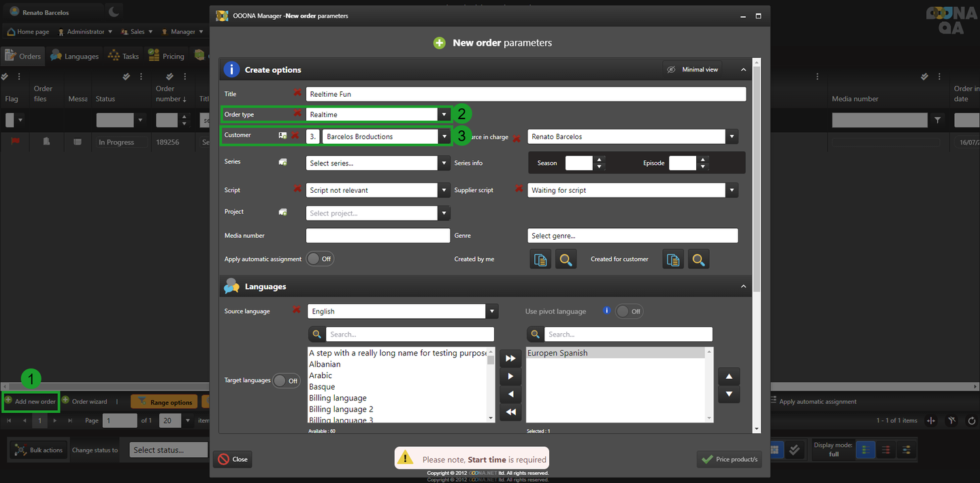Remove all selected languages with double-left arrow
This screenshot has width=980, height=483.
click(510, 412)
